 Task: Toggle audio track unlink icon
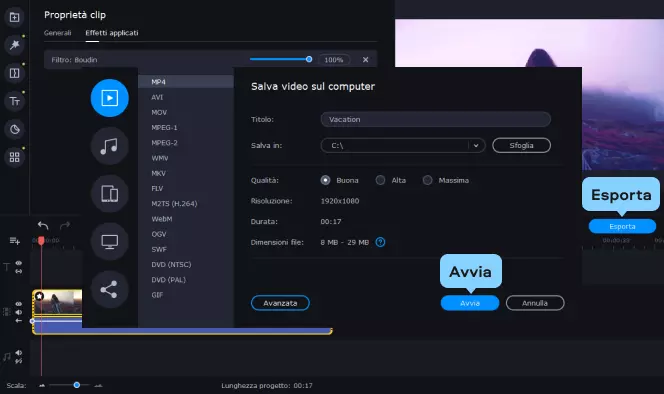point(19,361)
